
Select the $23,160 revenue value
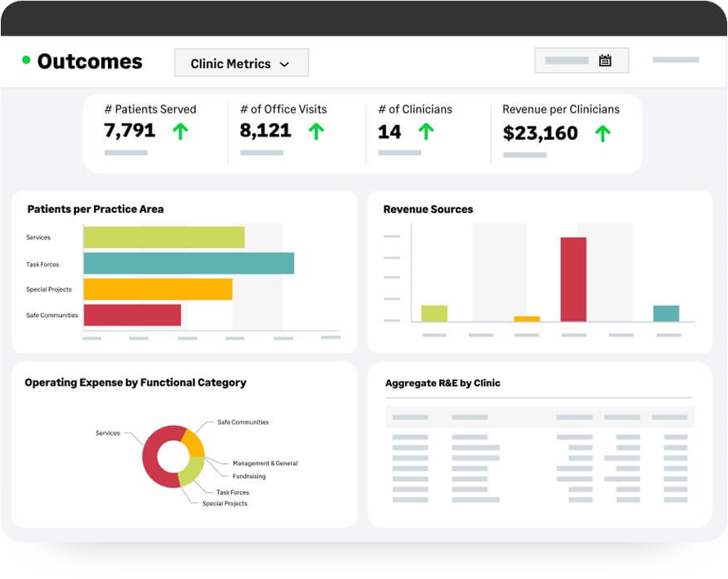coord(540,133)
